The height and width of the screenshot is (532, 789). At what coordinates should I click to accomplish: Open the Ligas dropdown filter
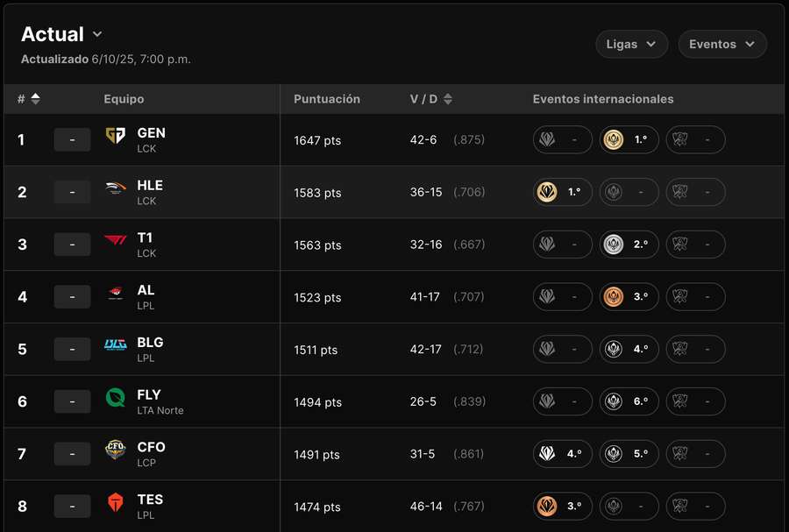(631, 44)
